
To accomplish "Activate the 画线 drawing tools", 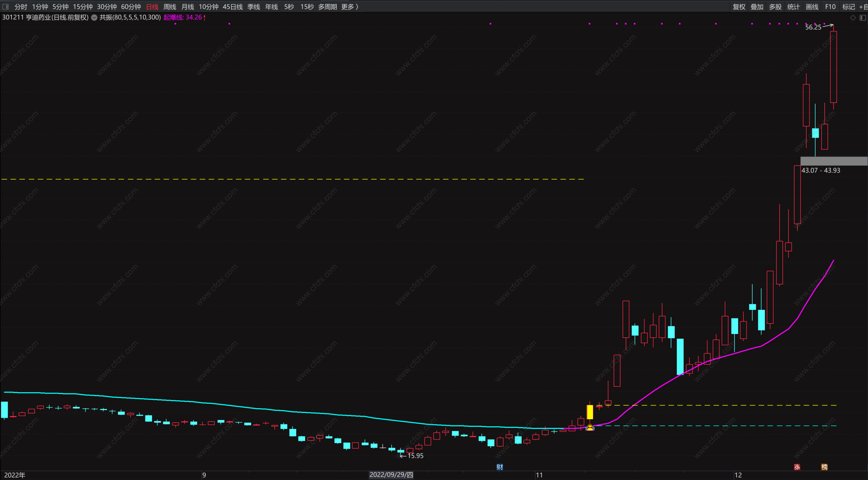I will [812, 7].
